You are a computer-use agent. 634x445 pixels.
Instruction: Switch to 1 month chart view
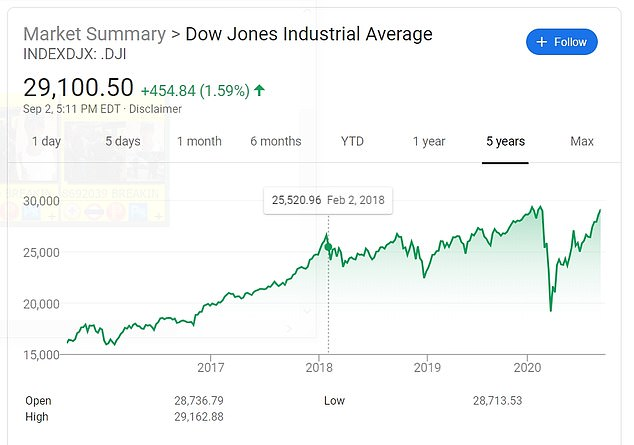click(199, 141)
